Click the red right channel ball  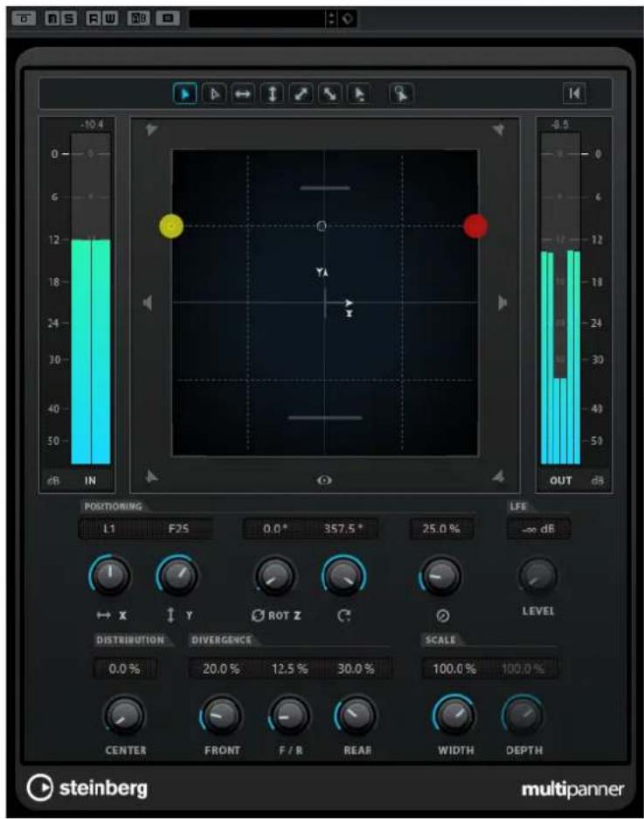476,226
